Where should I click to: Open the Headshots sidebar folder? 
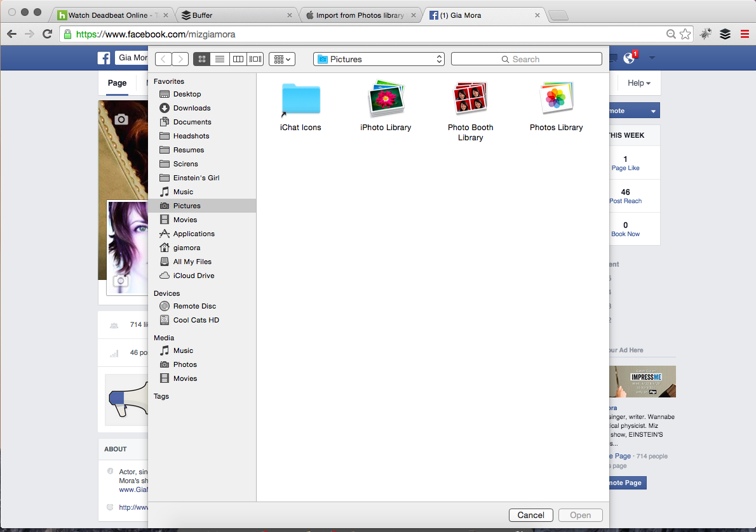click(203, 136)
